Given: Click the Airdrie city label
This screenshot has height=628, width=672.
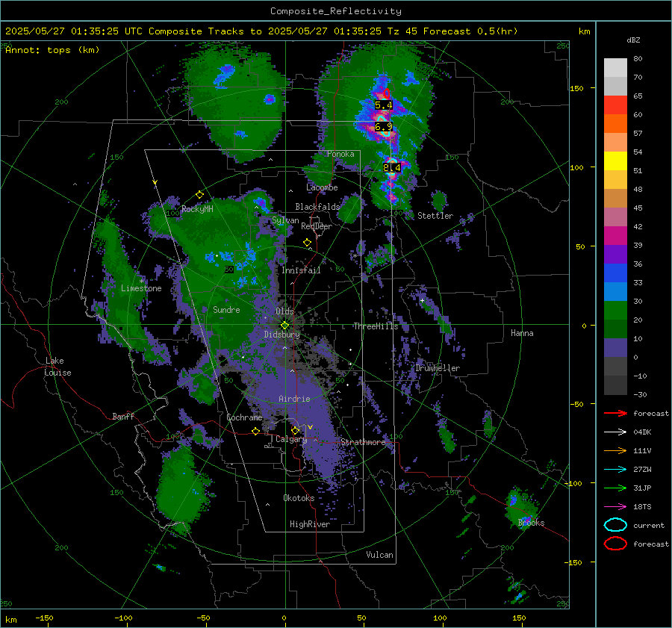Looking at the screenshot, I should pyautogui.click(x=294, y=399).
